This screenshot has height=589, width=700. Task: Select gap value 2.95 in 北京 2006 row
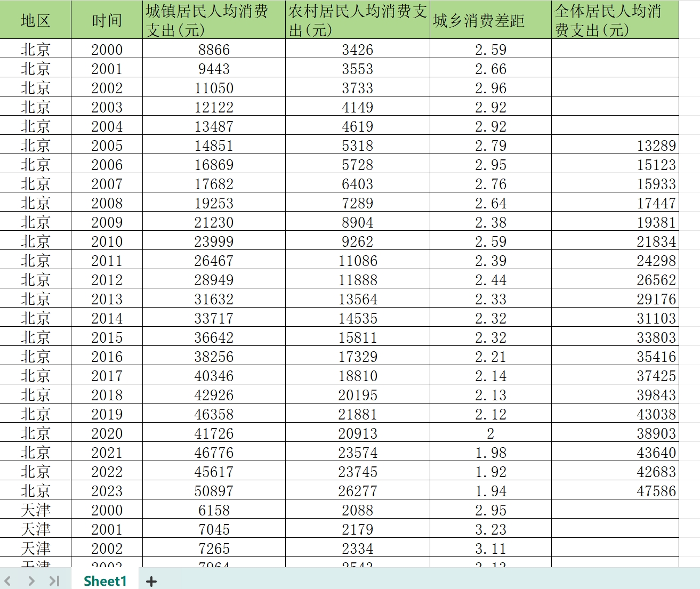pos(490,164)
